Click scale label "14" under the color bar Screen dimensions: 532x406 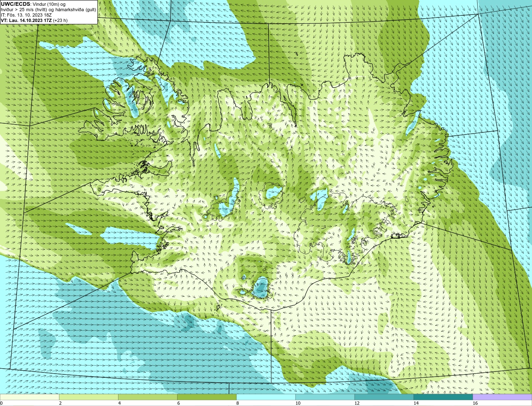[x=416, y=403]
